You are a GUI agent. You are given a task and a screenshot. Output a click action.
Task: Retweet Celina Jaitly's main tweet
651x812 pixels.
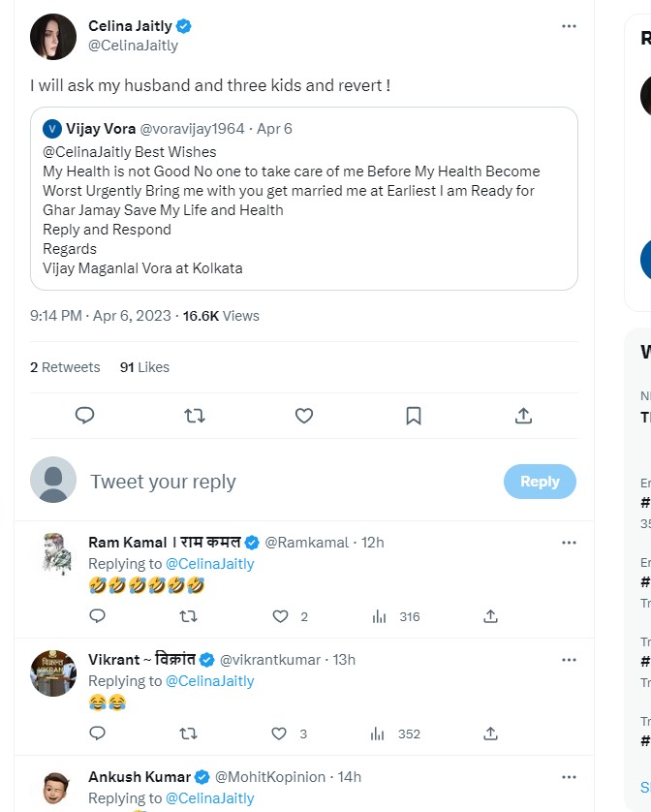click(x=195, y=416)
